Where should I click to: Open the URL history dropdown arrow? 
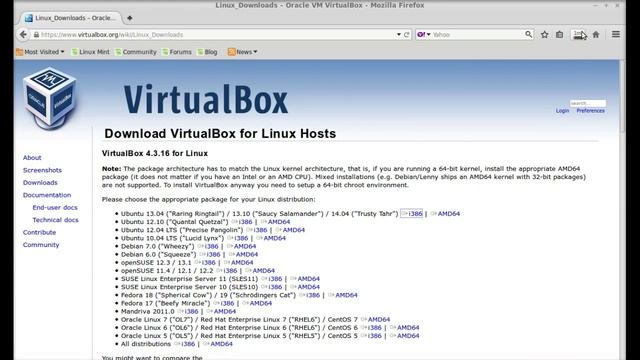click(399, 35)
